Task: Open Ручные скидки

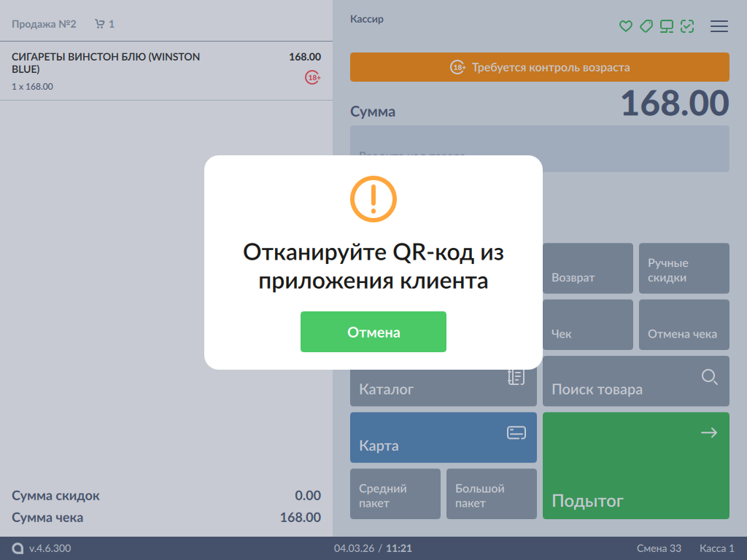Action: point(684,268)
